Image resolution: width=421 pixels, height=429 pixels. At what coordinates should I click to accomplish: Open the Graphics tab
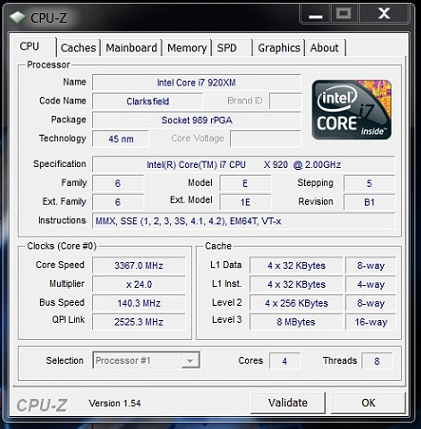click(x=279, y=48)
